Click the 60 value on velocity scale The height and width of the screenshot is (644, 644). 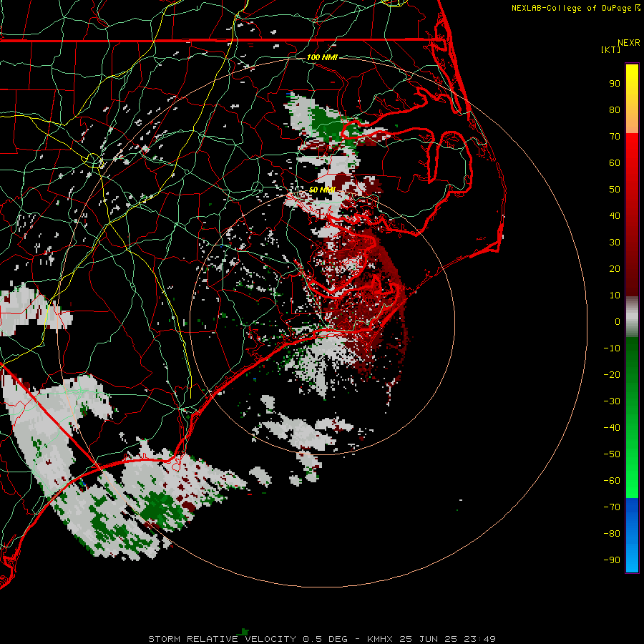pos(615,163)
